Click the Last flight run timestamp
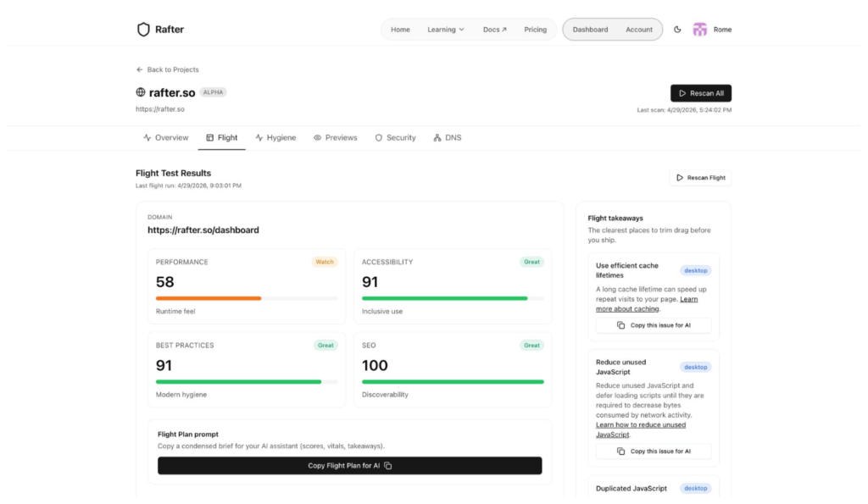 pyautogui.click(x=188, y=186)
